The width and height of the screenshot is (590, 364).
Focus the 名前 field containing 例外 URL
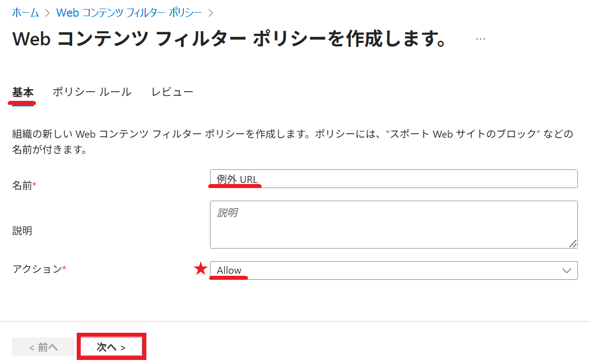pyautogui.click(x=394, y=179)
